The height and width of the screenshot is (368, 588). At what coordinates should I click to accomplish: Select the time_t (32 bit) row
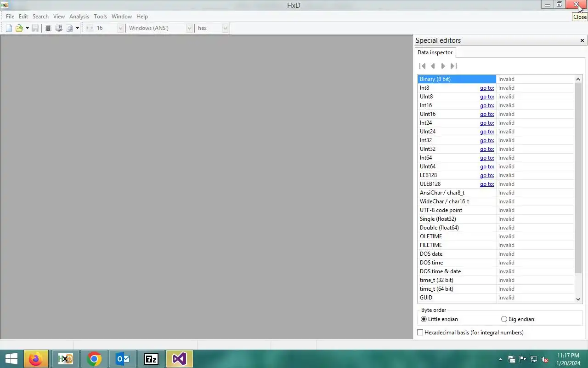coord(496,280)
